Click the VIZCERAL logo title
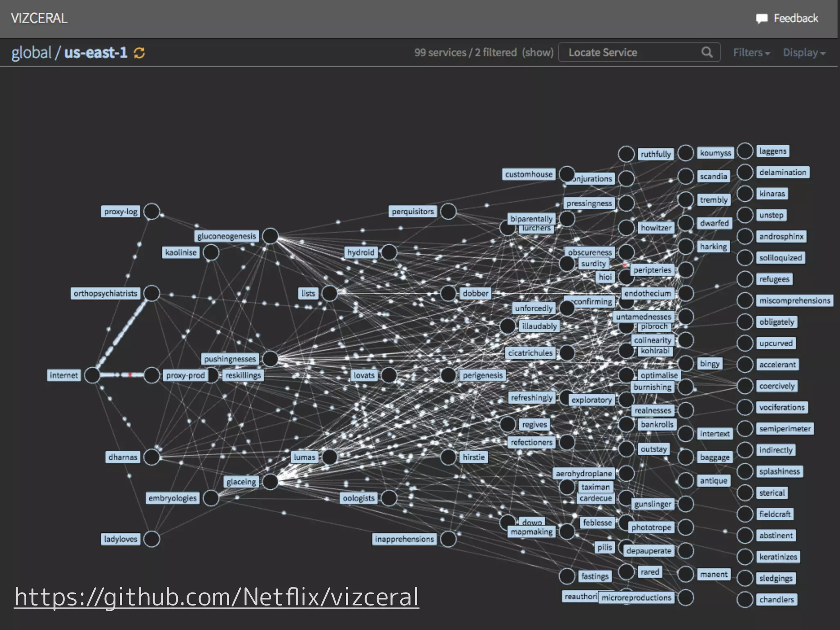Viewport: 840px width, 630px height. (39, 18)
